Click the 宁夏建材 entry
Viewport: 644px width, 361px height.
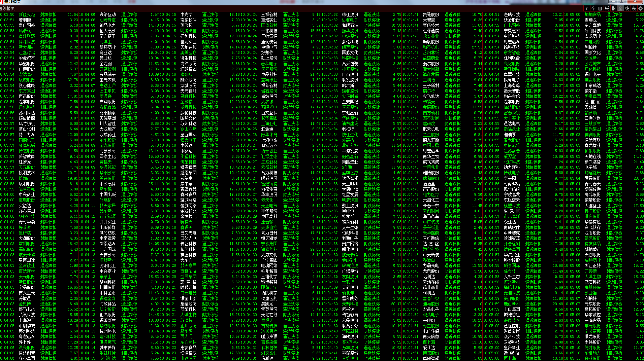pyautogui.click(x=512, y=31)
